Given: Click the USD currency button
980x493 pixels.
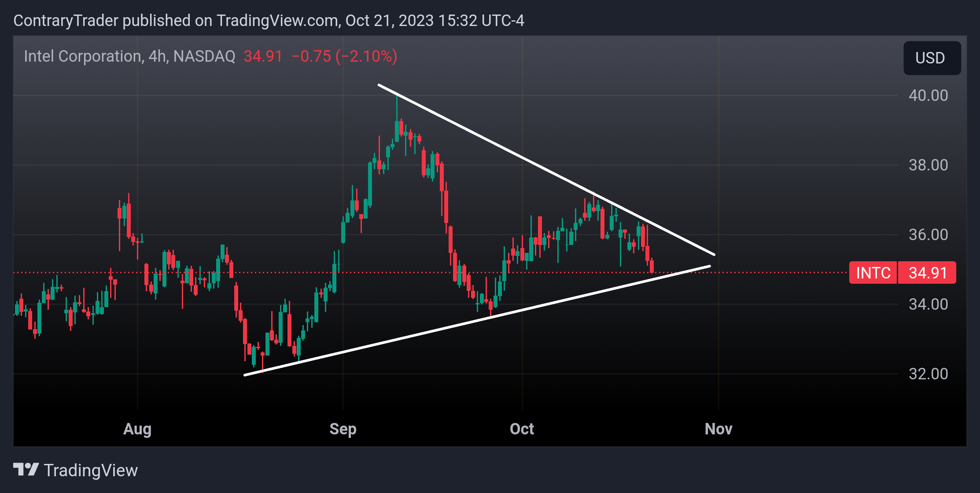Looking at the screenshot, I should 932,58.
